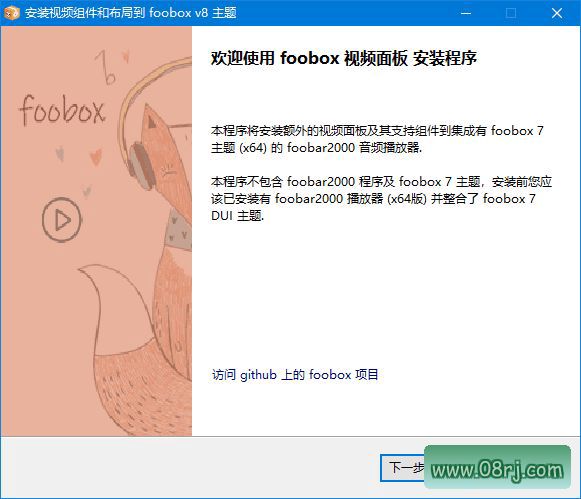Click the 下一步 button to continue
The height and width of the screenshot is (499, 581).
click(x=403, y=468)
